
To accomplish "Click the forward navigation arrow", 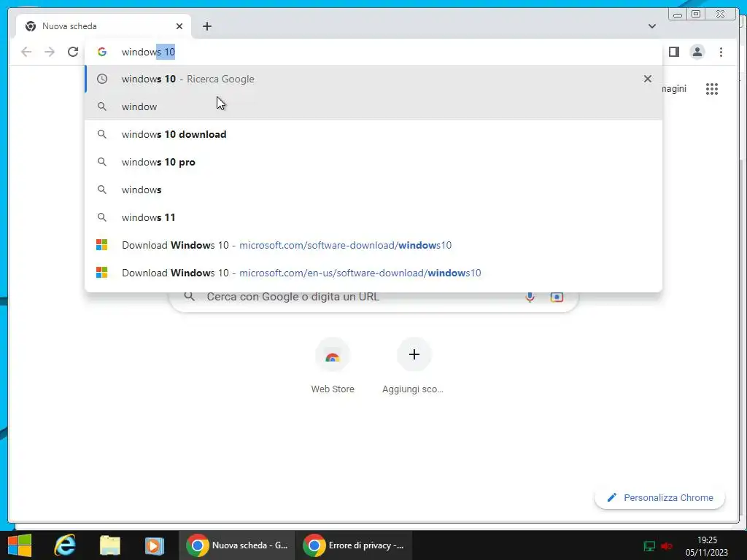I will (50, 52).
